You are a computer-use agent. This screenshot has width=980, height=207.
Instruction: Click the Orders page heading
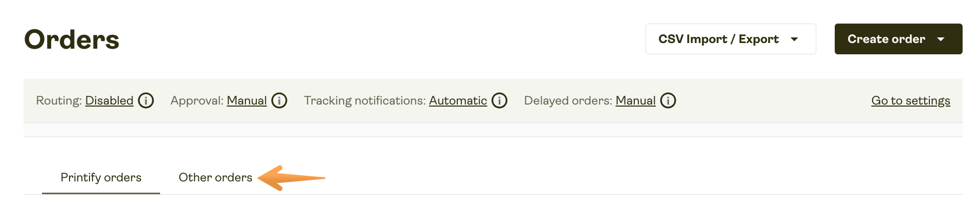coord(72,39)
